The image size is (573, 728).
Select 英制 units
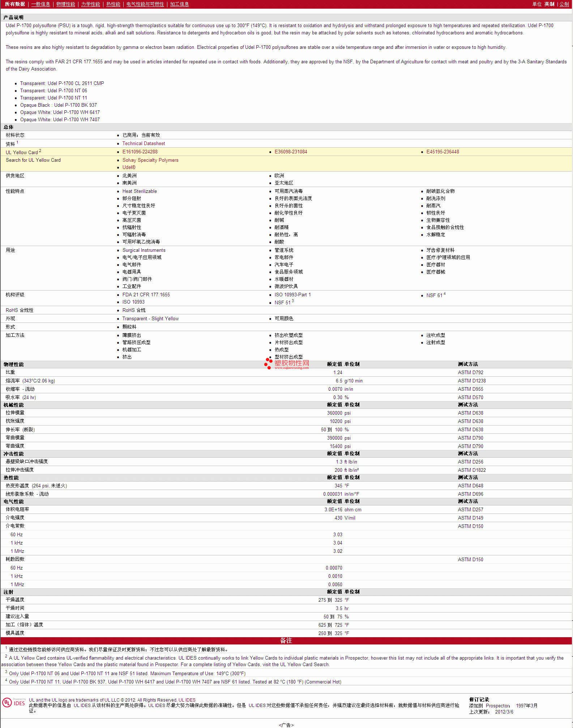click(549, 4)
